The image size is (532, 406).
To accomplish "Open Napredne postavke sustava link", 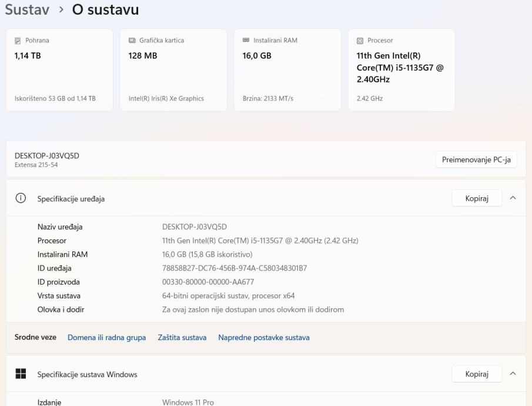I will (263, 338).
